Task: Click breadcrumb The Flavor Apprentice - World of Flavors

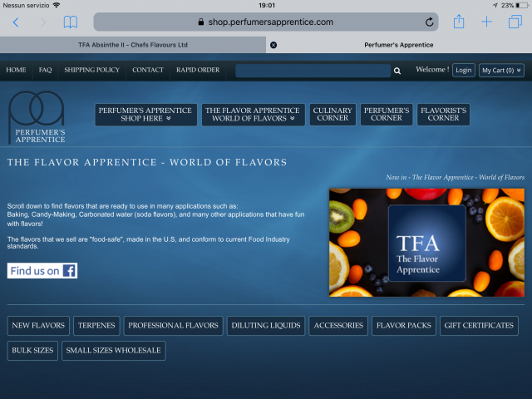Action: (468, 177)
